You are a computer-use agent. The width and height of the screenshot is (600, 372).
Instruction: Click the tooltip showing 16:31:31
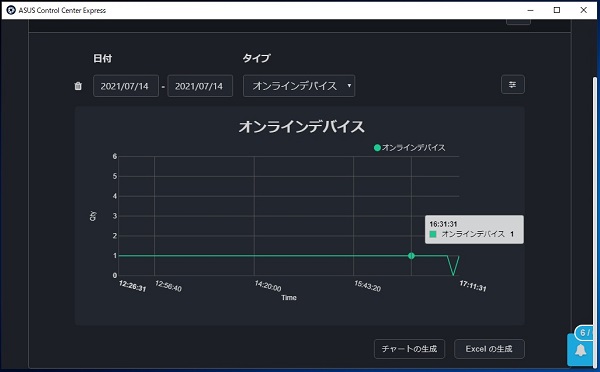[x=474, y=229]
